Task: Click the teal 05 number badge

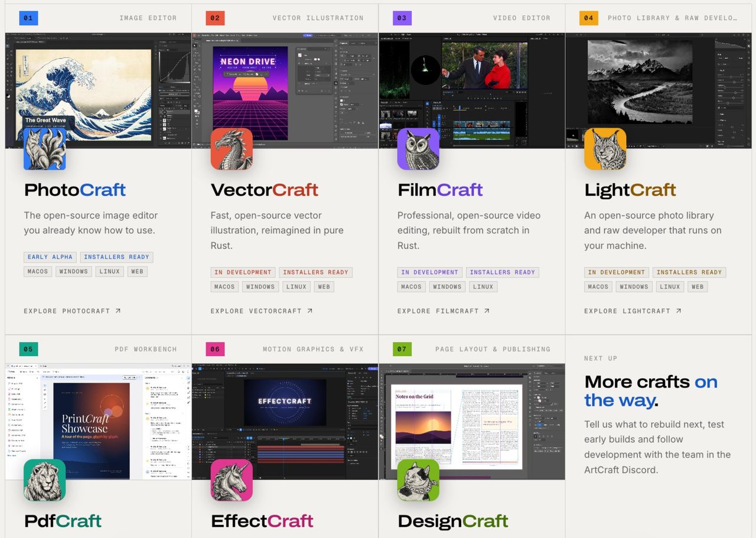Action: pos(28,349)
